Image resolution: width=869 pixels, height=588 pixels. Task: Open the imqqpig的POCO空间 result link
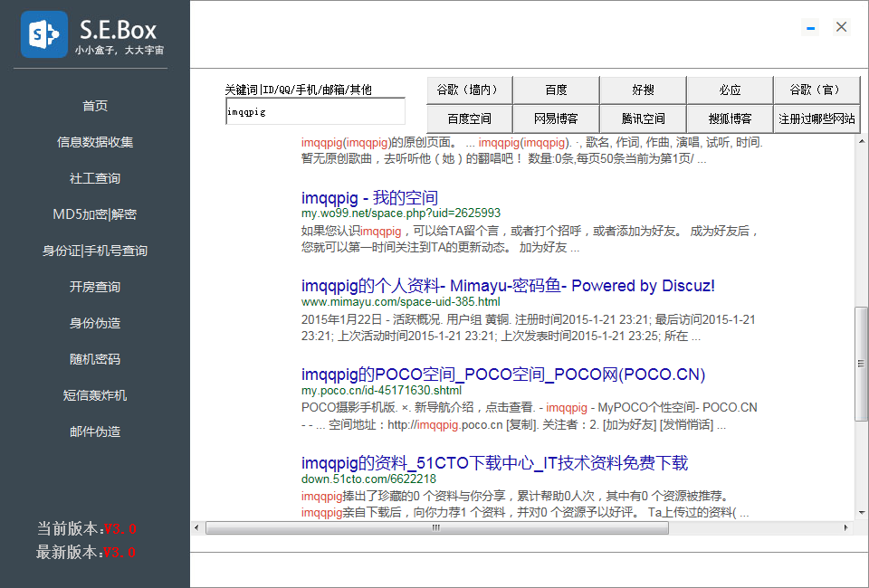[502, 375]
